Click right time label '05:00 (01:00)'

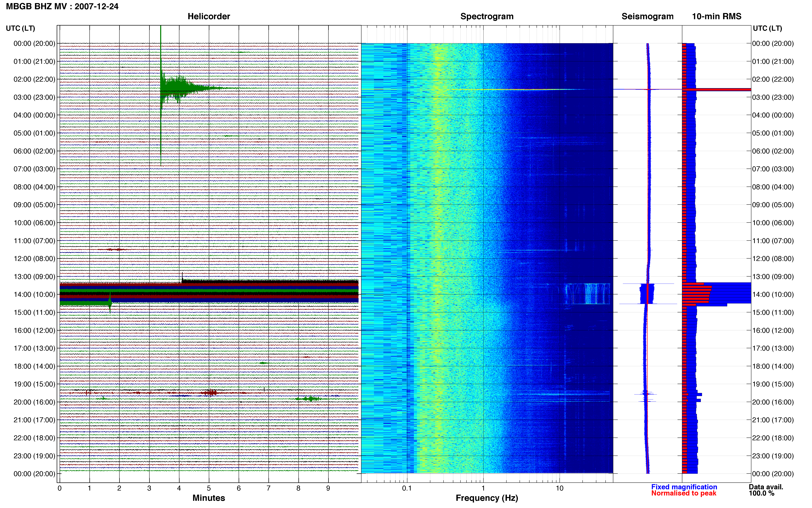coord(773,133)
